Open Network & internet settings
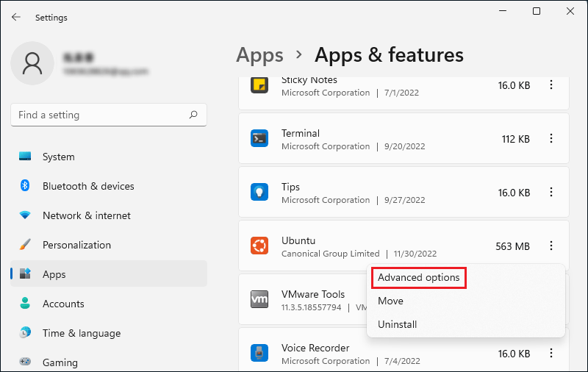 click(109, 215)
